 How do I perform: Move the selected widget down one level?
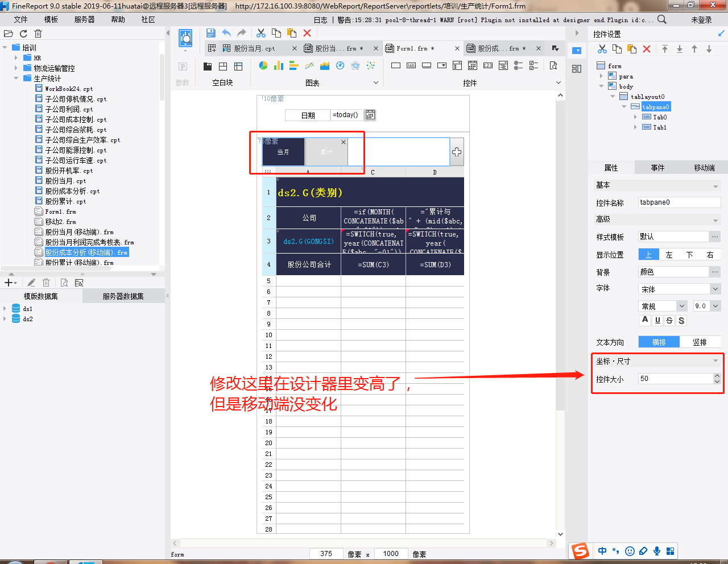coord(709,49)
